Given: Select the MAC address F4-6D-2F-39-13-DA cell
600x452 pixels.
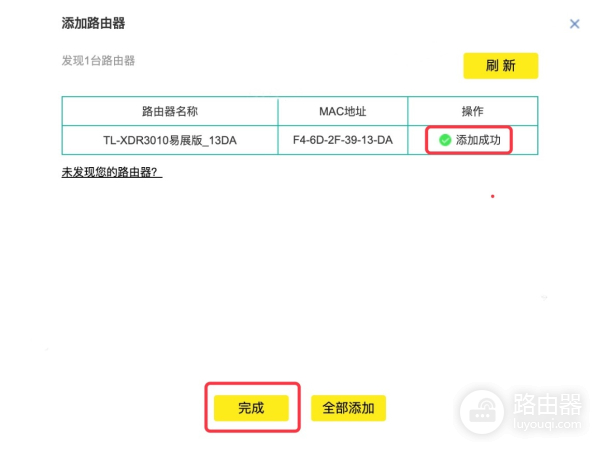Looking at the screenshot, I should [x=342, y=140].
